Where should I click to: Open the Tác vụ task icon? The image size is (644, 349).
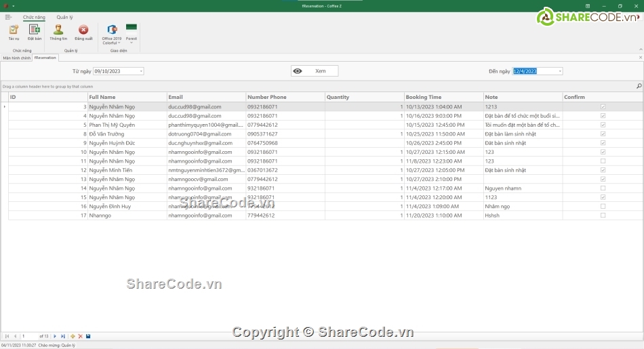[14, 31]
